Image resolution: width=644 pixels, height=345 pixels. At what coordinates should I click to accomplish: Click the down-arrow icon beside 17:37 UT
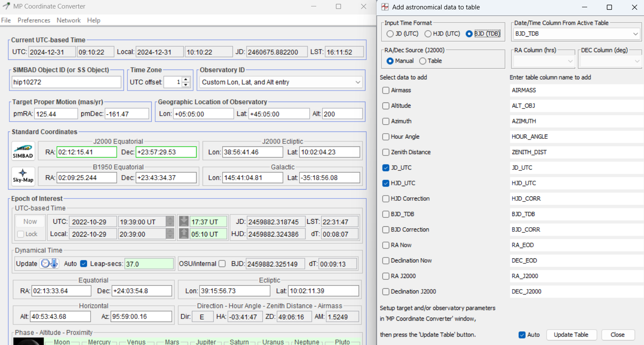[183, 222]
